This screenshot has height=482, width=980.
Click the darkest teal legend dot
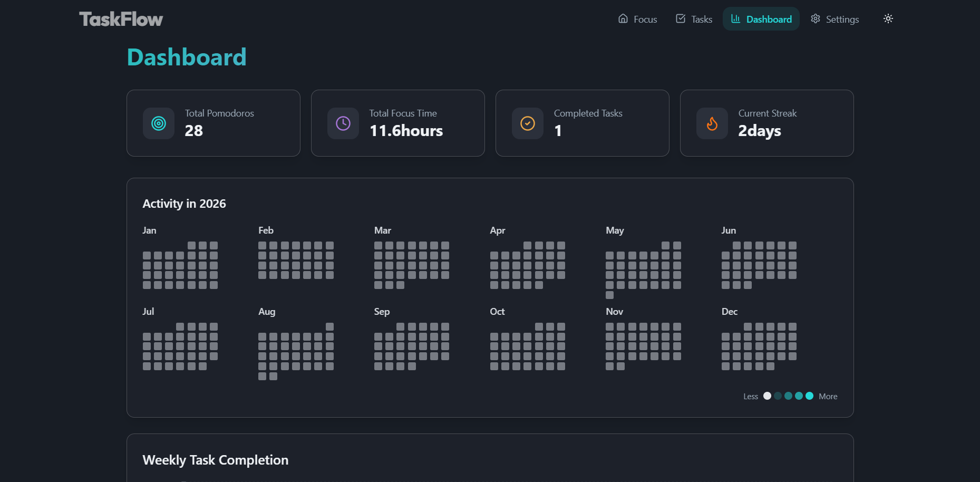(x=778, y=396)
